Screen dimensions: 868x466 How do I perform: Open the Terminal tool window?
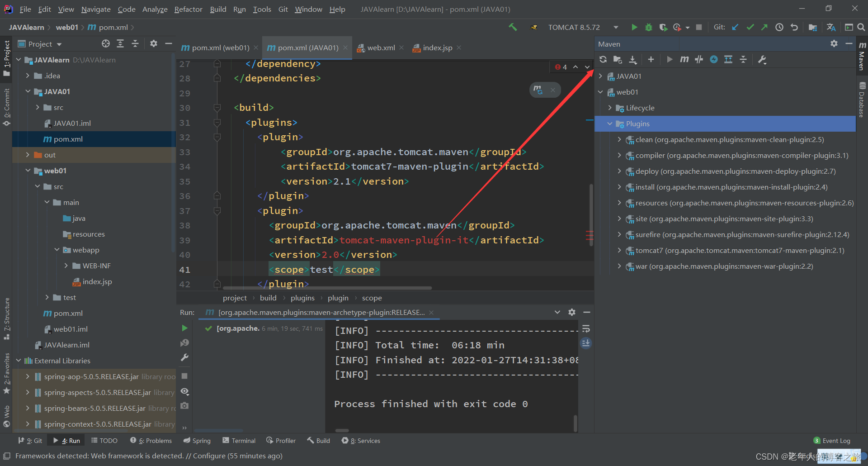pos(239,441)
